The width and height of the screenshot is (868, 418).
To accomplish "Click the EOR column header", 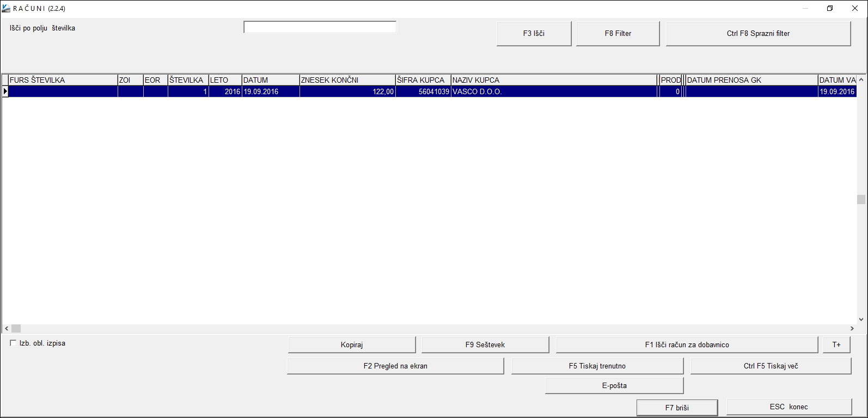I will pos(155,80).
